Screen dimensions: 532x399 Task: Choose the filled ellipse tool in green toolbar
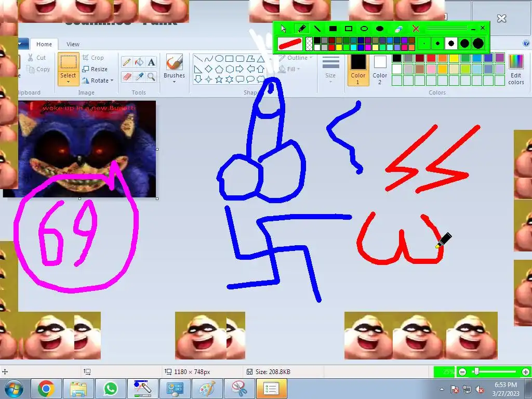[380, 29]
